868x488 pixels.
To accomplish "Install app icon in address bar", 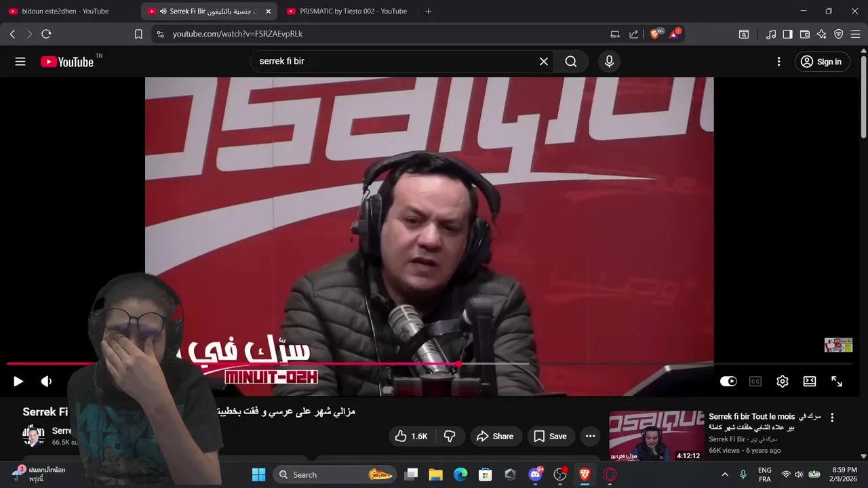I will click(615, 34).
